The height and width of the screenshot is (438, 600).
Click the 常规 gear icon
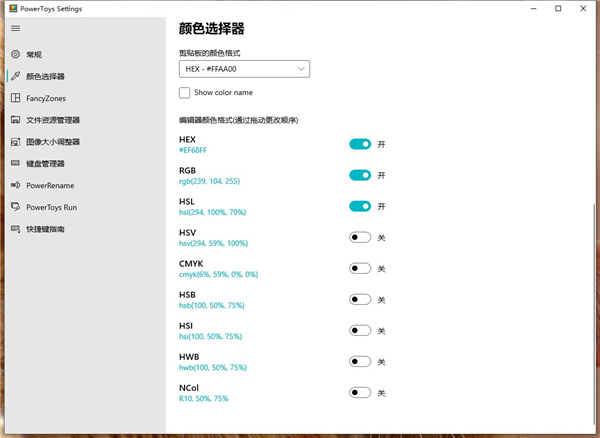point(15,54)
